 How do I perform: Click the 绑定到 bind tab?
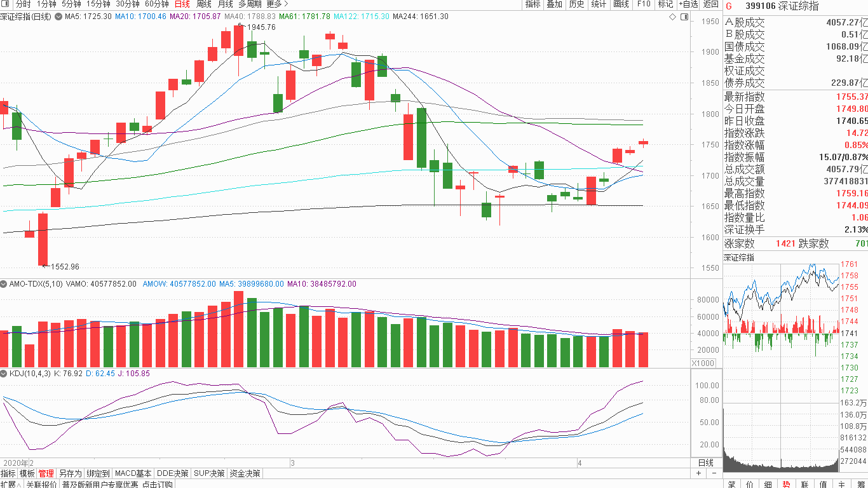[98, 473]
